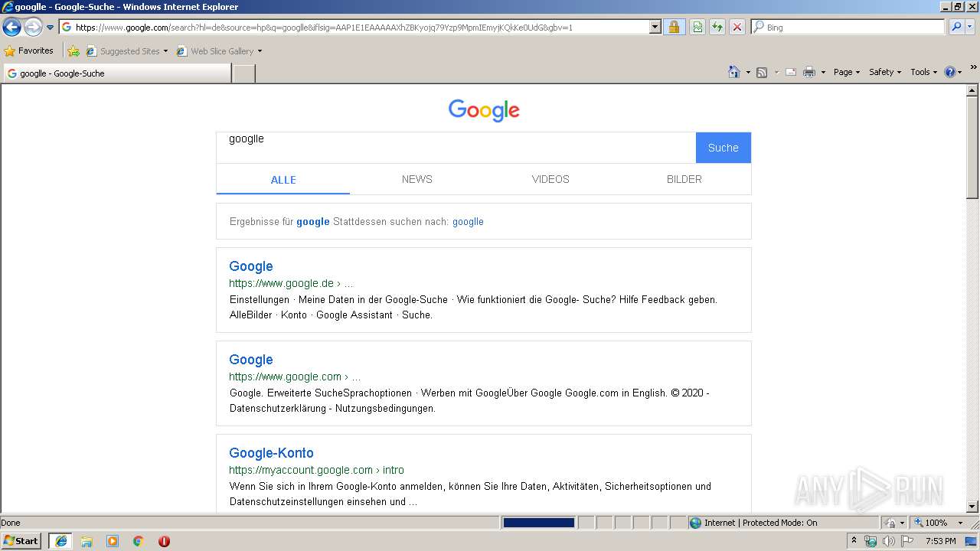Click the security lock icon
980x551 pixels.
click(x=674, y=27)
